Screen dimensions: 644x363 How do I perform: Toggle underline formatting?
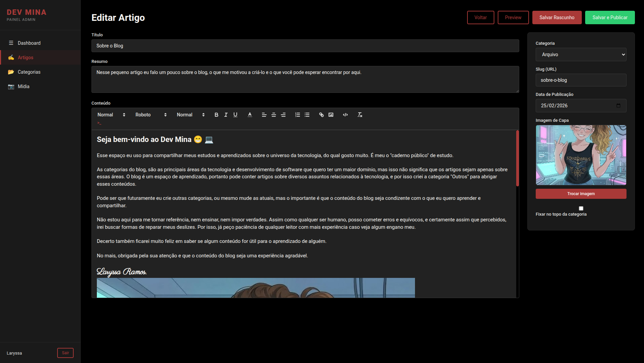pos(235,115)
